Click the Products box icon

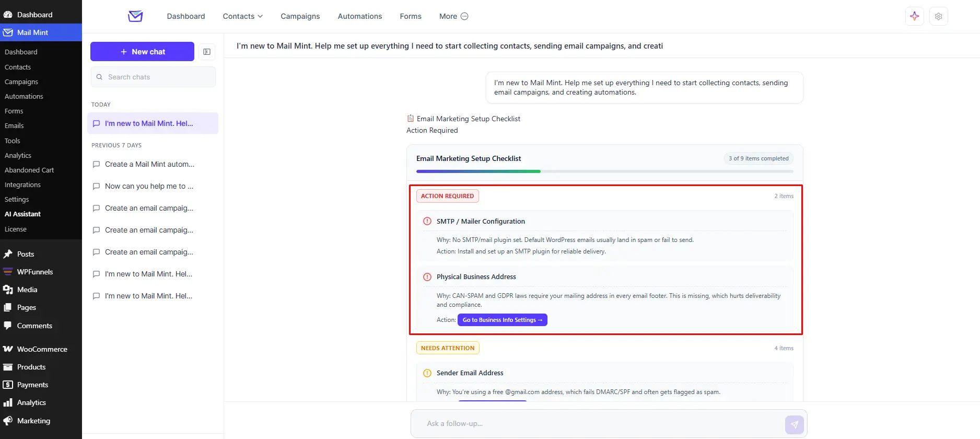coord(8,367)
